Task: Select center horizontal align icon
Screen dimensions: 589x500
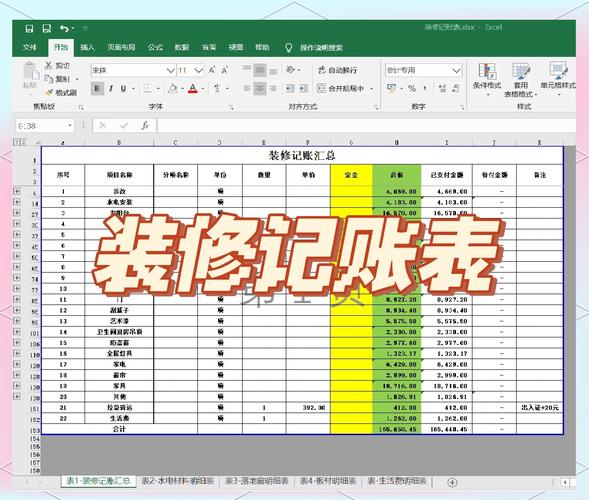Action: (x=260, y=89)
